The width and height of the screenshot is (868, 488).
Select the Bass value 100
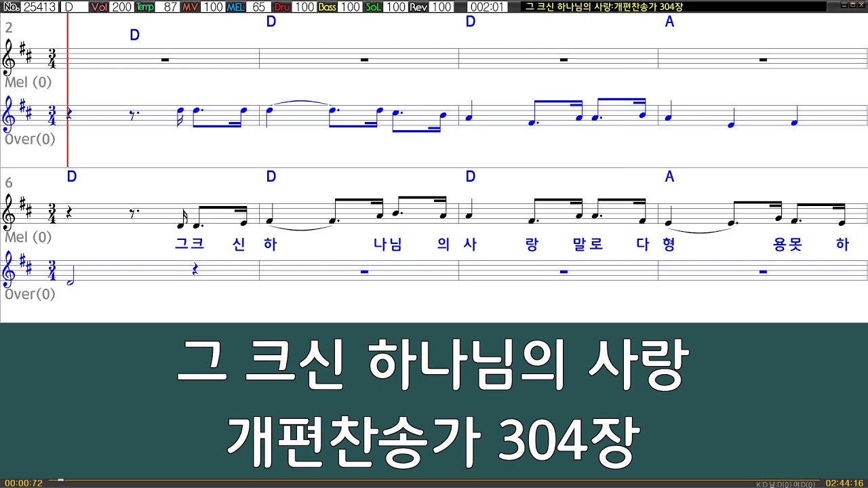[350, 7]
